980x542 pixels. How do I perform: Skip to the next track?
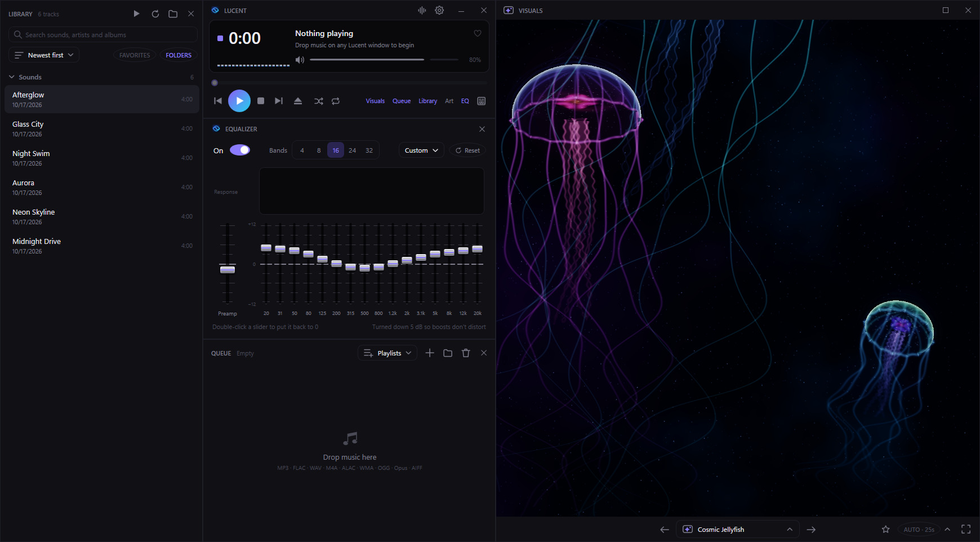279,101
